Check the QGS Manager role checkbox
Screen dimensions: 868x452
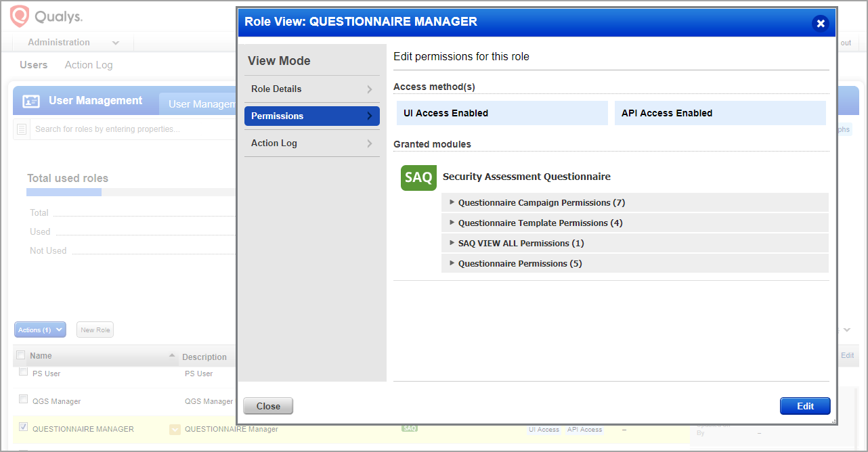coord(24,399)
